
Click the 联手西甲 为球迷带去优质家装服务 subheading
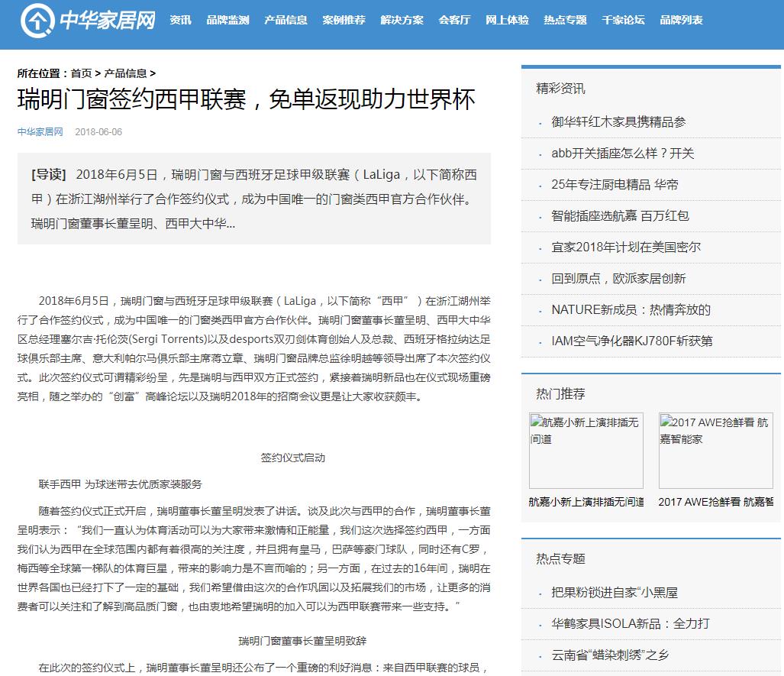(121, 484)
